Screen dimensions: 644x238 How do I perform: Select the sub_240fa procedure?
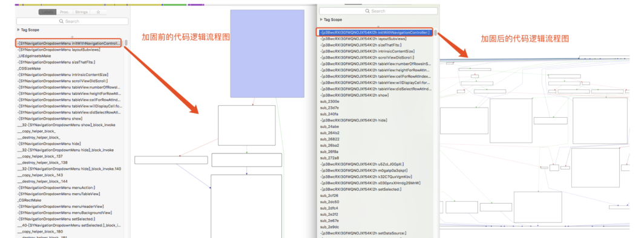coord(329,114)
